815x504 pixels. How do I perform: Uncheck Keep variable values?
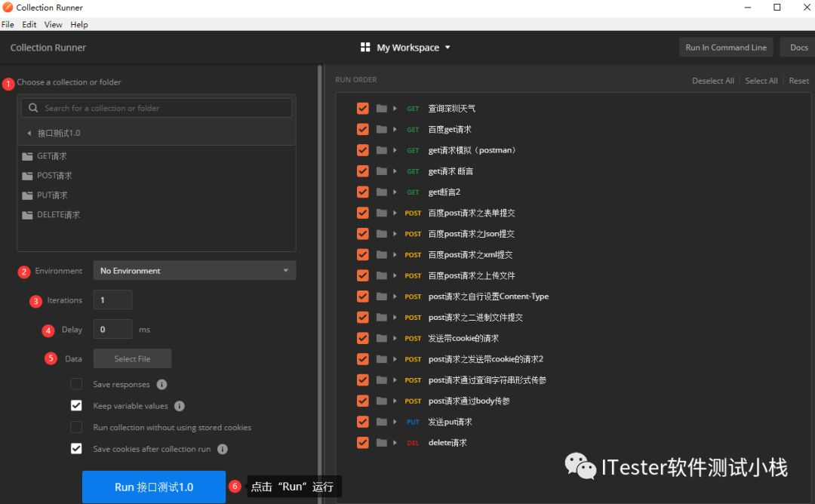[x=76, y=405]
